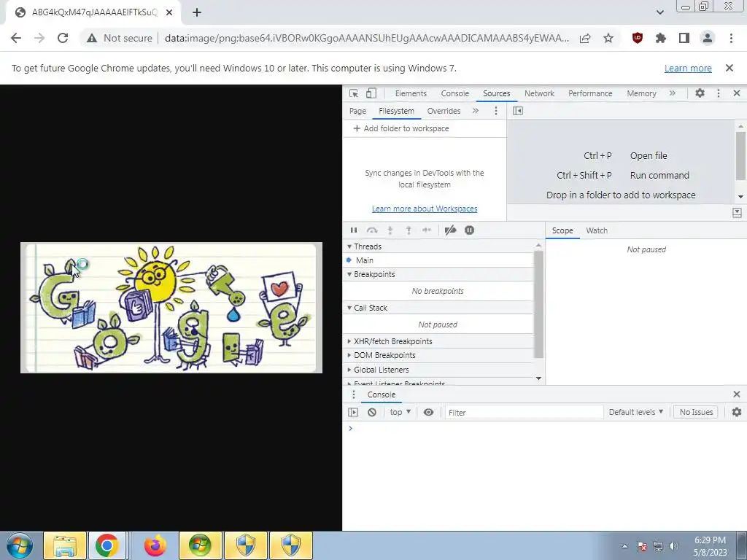Select the Sources tab
The width and height of the screenshot is (747, 560).
point(496,93)
